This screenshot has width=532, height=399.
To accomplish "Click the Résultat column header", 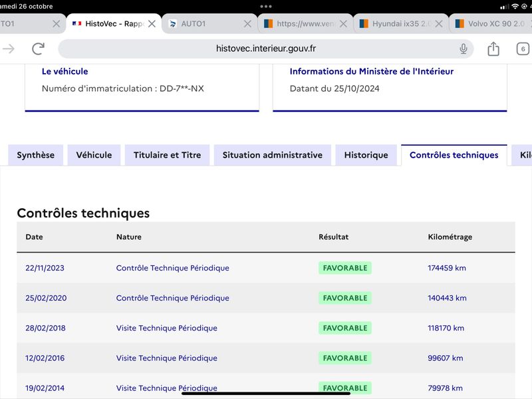I will (334, 237).
